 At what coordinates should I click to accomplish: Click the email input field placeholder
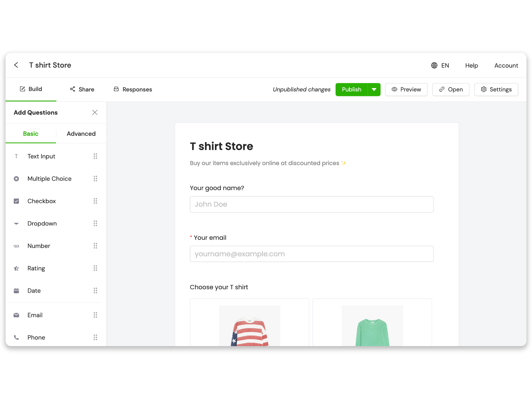pos(311,254)
